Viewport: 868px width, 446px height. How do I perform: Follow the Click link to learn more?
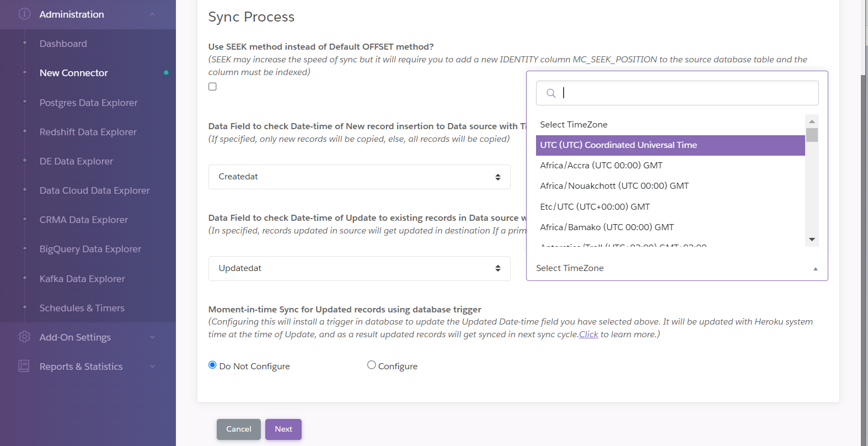[x=588, y=334]
